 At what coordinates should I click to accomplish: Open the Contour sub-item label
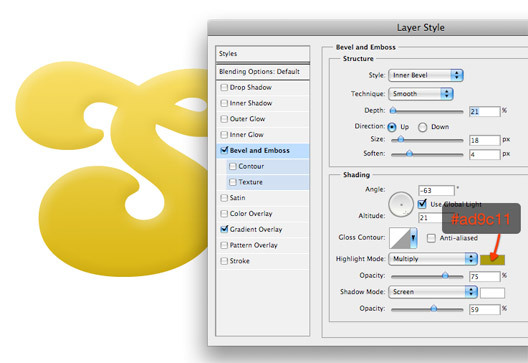pyautogui.click(x=251, y=166)
